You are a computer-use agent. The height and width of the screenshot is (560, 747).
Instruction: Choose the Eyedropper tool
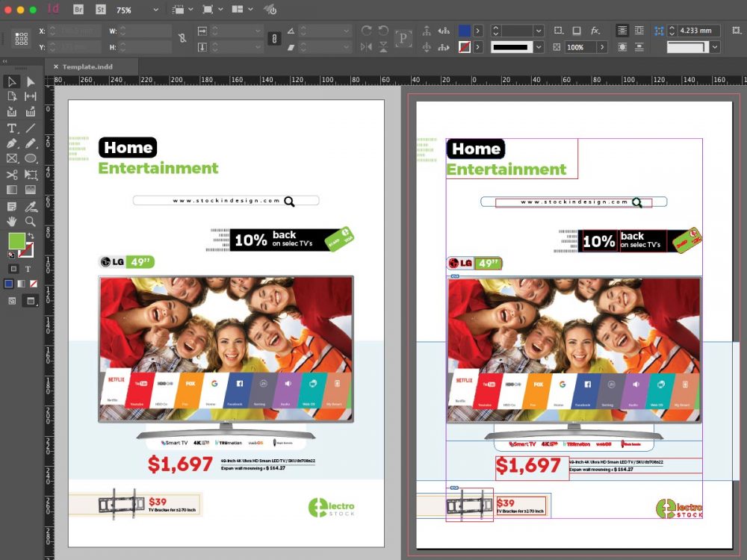pyautogui.click(x=31, y=206)
